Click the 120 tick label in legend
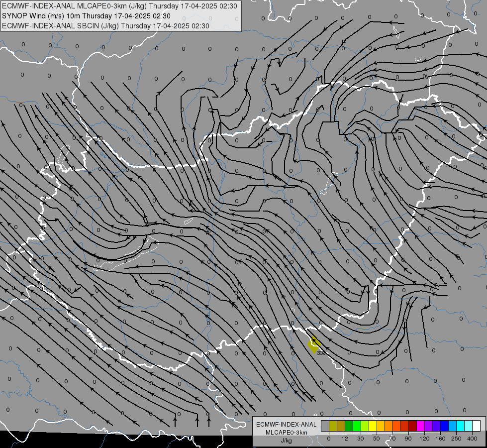This screenshot has height=448, width=487. (424, 439)
